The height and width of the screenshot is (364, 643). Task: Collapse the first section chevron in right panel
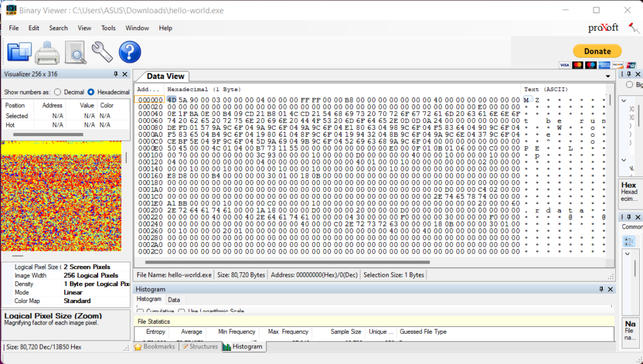[x=624, y=100]
